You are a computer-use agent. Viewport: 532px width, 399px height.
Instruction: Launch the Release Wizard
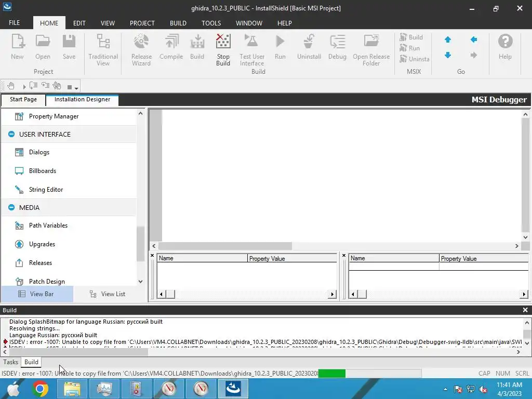point(141,50)
